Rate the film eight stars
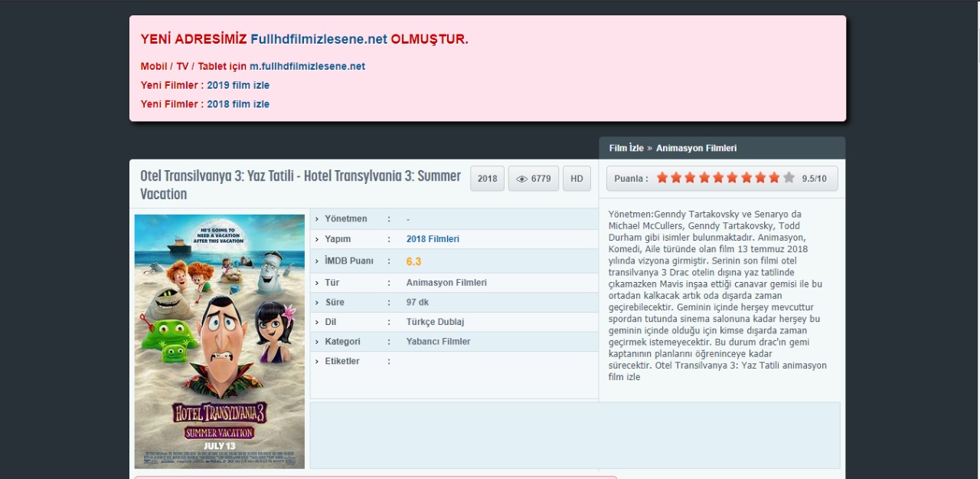This screenshot has height=479, width=980. [x=760, y=178]
